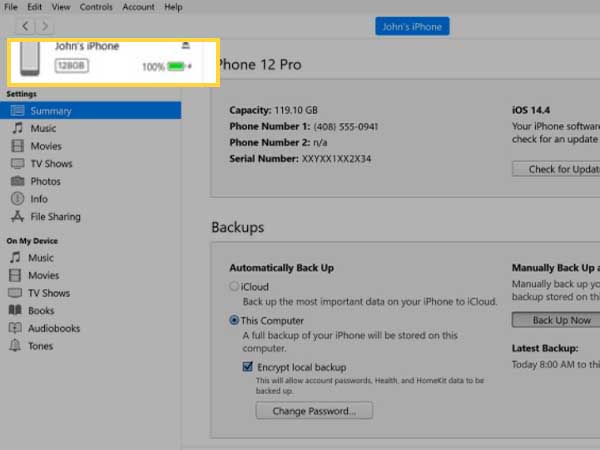
Task: Click John's iPhone name in sidebar
Action: tap(87, 46)
